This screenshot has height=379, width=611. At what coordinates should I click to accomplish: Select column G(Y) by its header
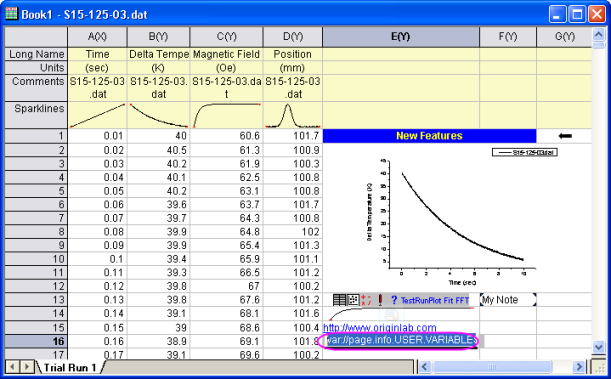coord(564,37)
